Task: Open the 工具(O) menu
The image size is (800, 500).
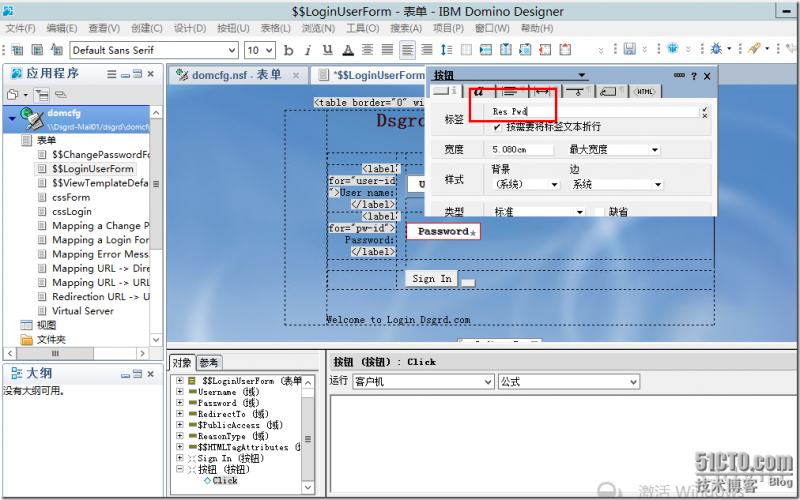Action: pyautogui.click(x=363, y=29)
